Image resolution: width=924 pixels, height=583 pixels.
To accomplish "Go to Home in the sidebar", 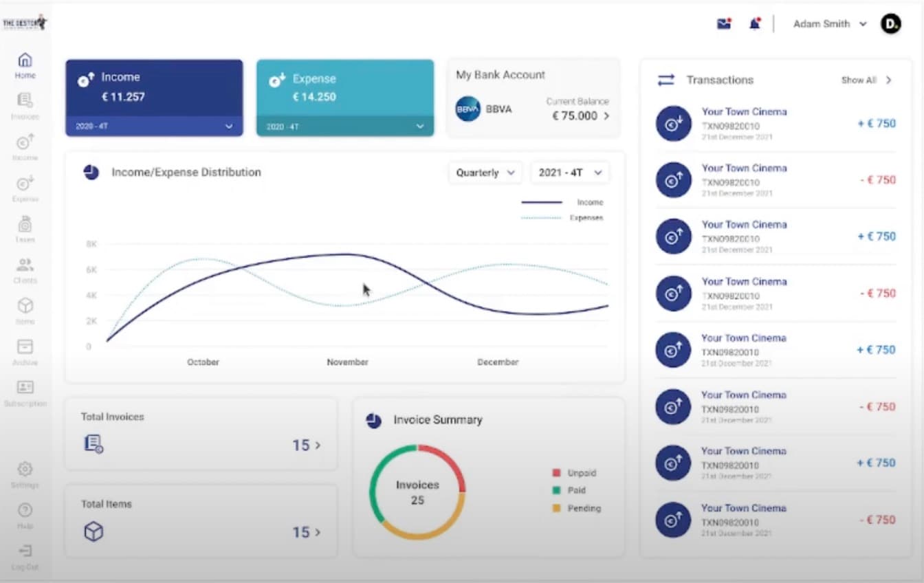I will 25,65.
